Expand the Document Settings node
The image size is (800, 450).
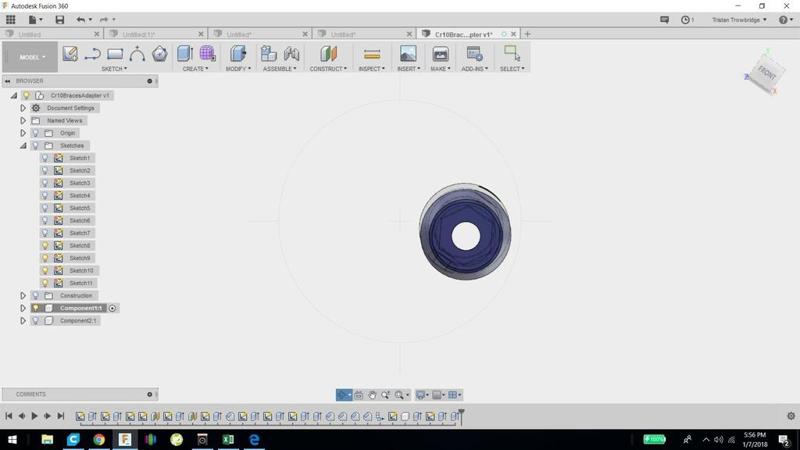click(23, 108)
